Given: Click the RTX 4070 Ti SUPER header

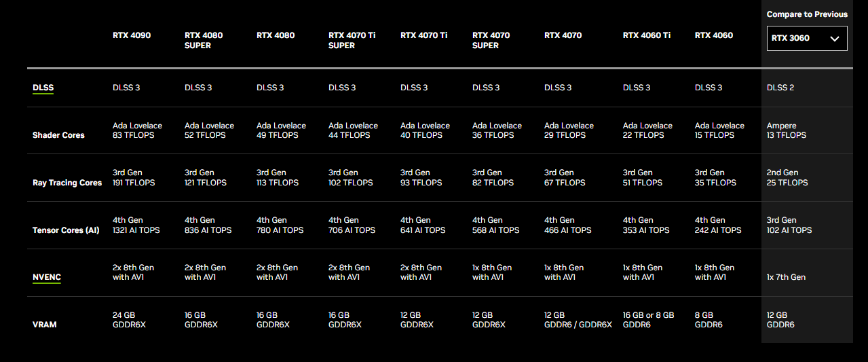Looking at the screenshot, I should tap(352, 40).
